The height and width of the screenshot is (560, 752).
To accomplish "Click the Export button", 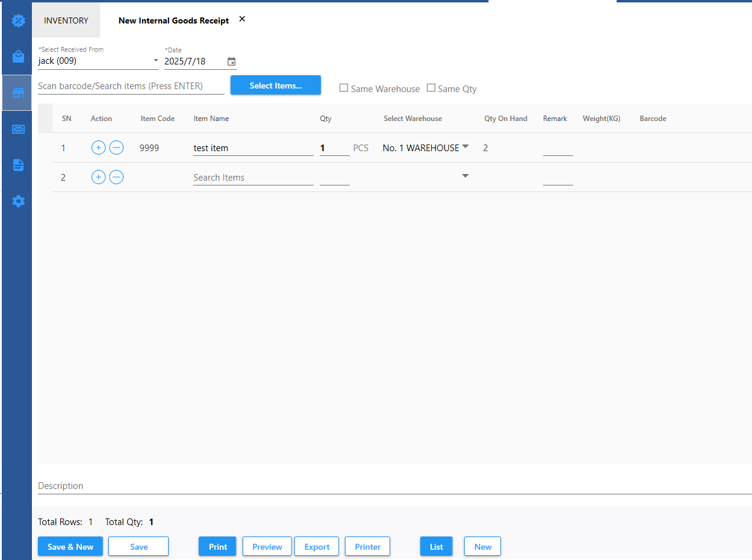I will (317, 547).
